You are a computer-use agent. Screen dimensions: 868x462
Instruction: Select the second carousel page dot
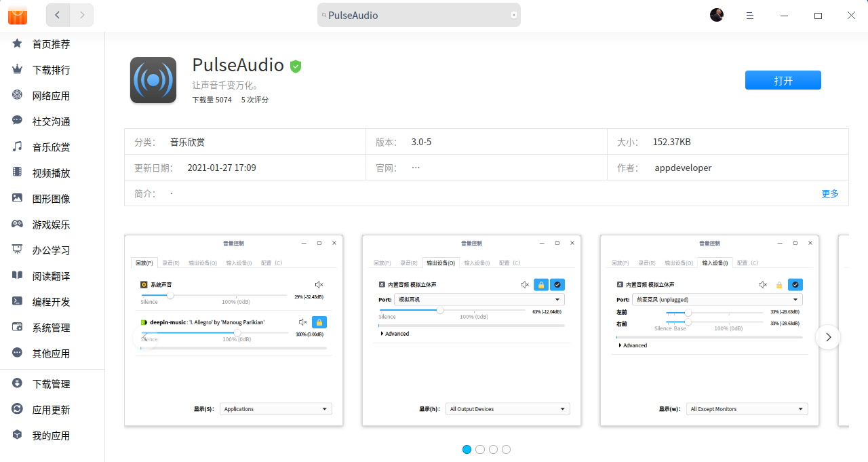point(480,449)
